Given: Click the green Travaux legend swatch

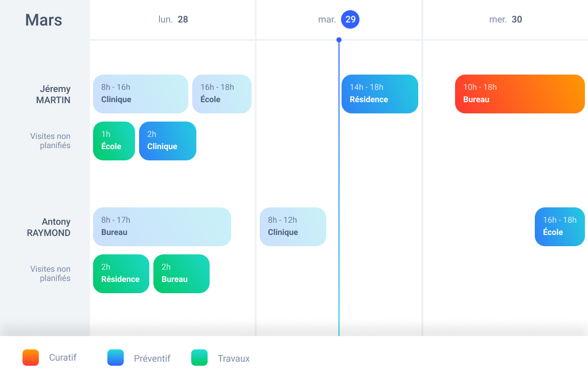Looking at the screenshot, I should click(x=199, y=357).
